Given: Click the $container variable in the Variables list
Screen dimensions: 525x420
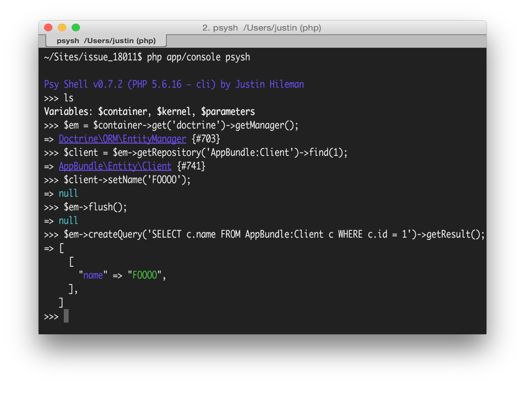Looking at the screenshot, I should (123, 112).
